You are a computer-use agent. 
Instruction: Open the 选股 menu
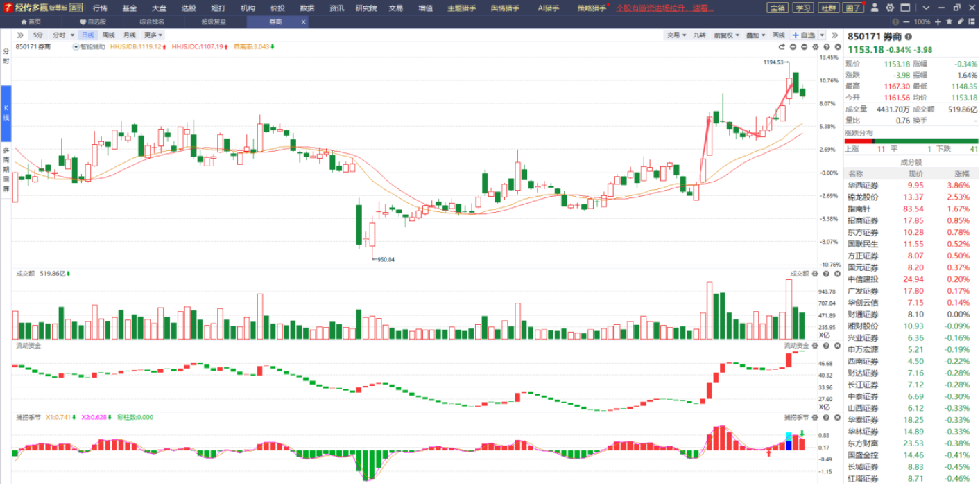tap(189, 8)
